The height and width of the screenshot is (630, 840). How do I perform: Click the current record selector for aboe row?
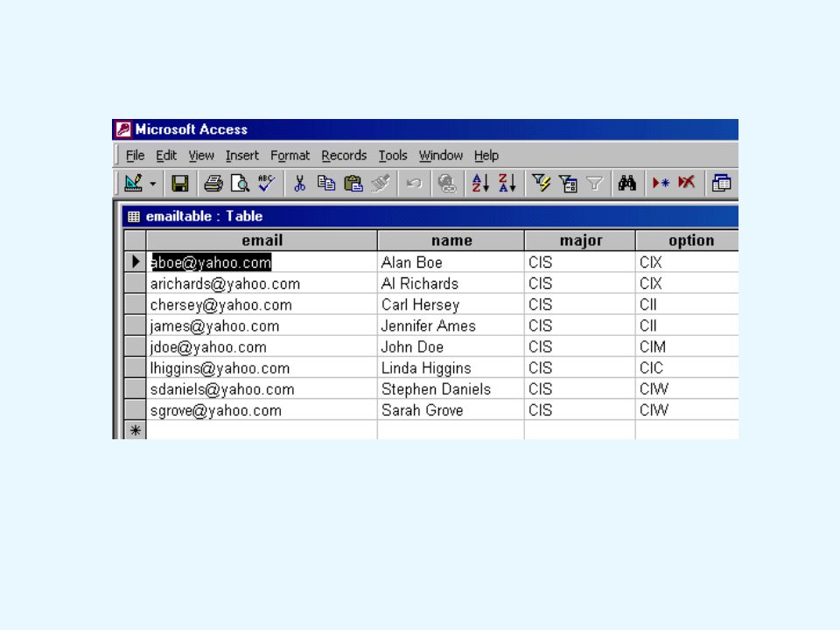coord(135,262)
